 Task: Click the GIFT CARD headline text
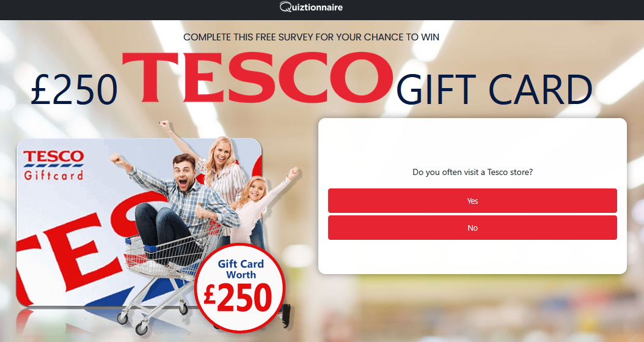coord(494,89)
